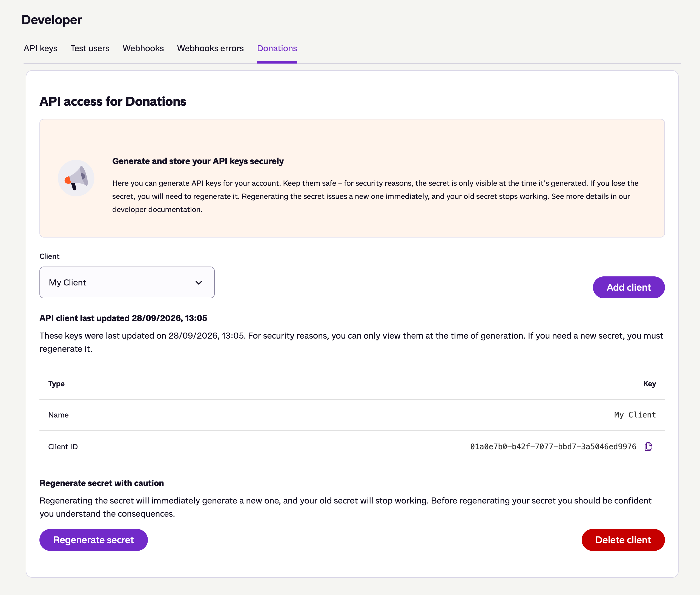The width and height of the screenshot is (700, 595).
Task: Click the 'Client' field label
Action: point(50,256)
